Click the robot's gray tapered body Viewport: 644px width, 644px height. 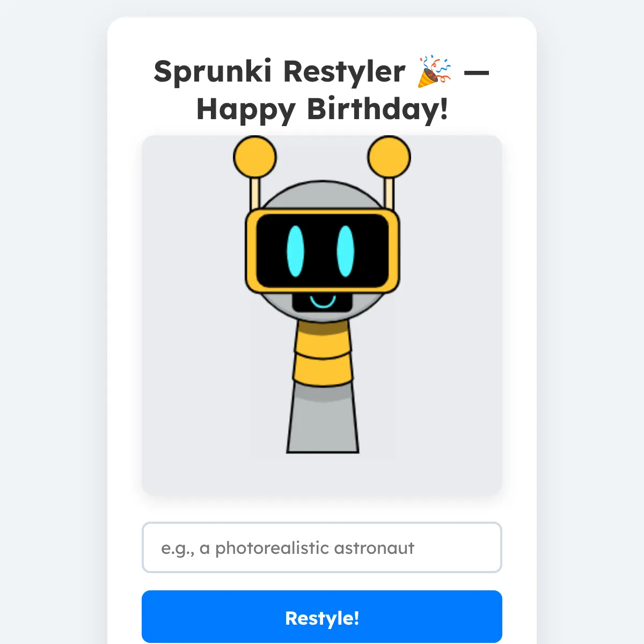pyautogui.click(x=323, y=419)
